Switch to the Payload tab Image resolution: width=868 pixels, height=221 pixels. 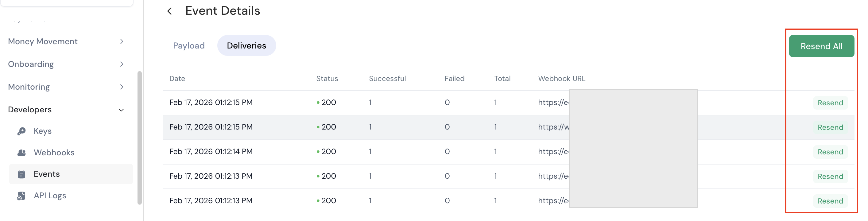pos(189,45)
